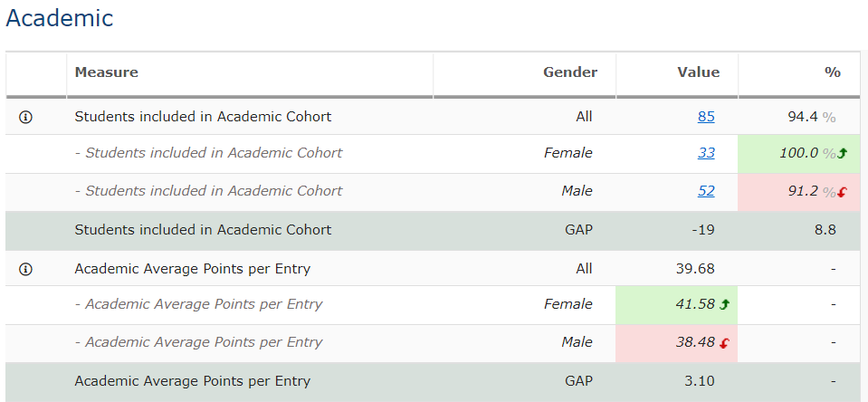This screenshot has width=868, height=402.
Task: Click the % column header
Action: [832, 72]
